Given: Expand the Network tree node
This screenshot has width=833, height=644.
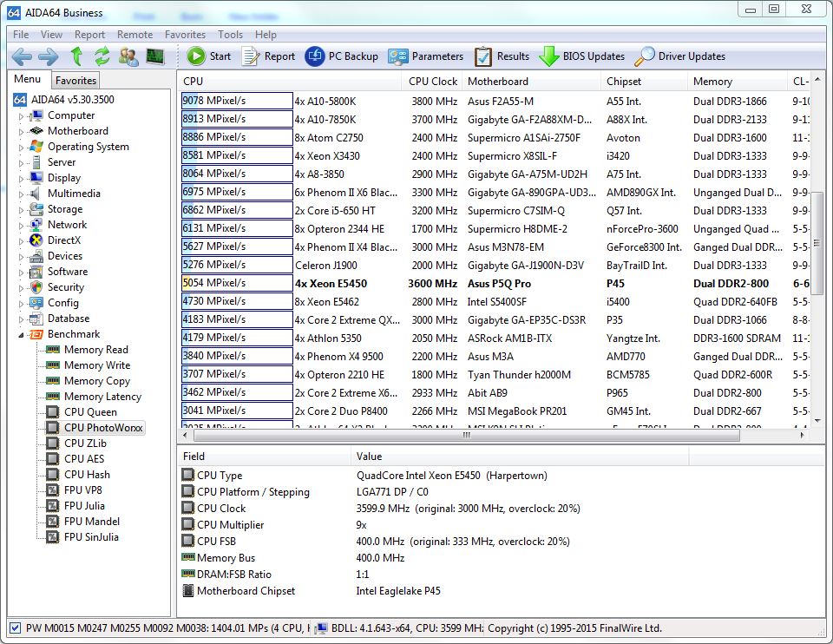Looking at the screenshot, I should (x=21, y=225).
